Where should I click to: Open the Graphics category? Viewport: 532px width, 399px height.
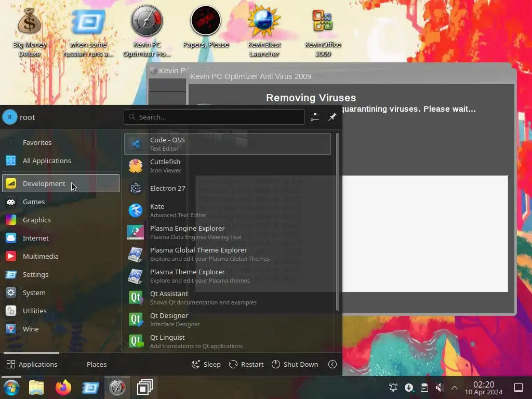(61, 220)
